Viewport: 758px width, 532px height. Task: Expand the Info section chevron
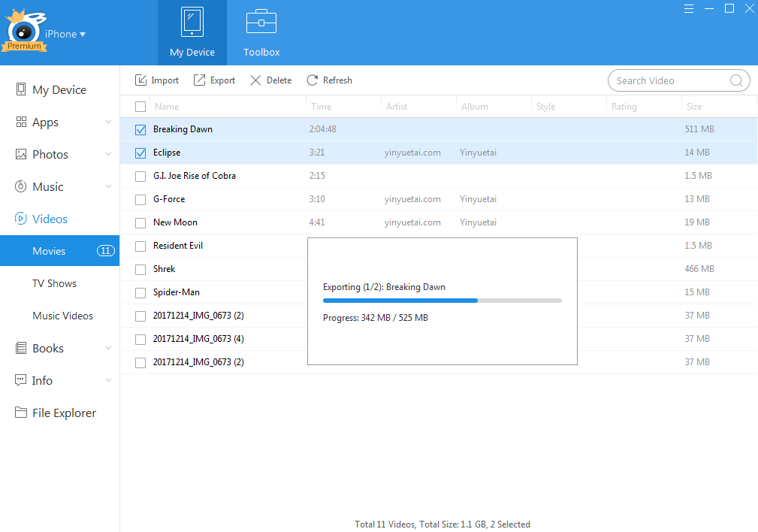[109, 381]
